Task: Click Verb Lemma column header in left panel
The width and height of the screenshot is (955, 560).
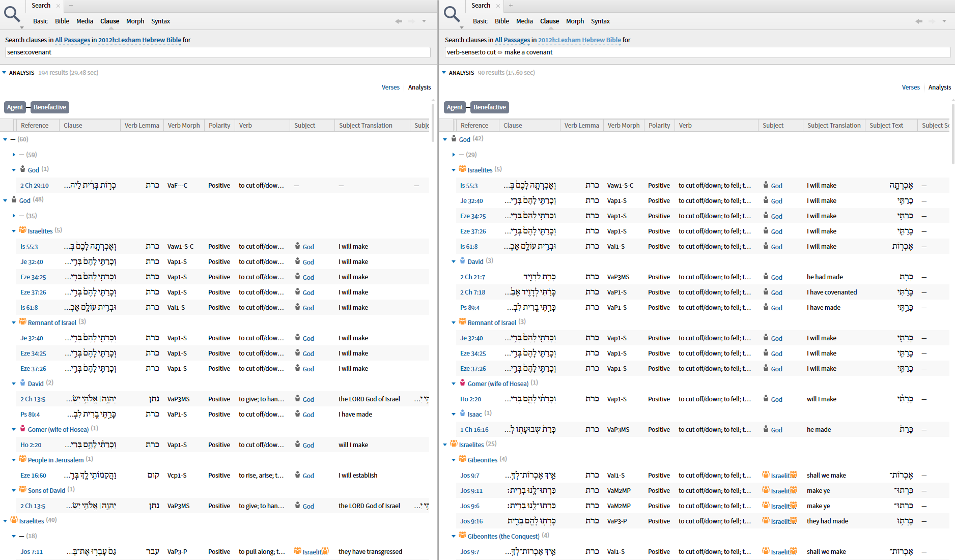Action: pyautogui.click(x=142, y=126)
